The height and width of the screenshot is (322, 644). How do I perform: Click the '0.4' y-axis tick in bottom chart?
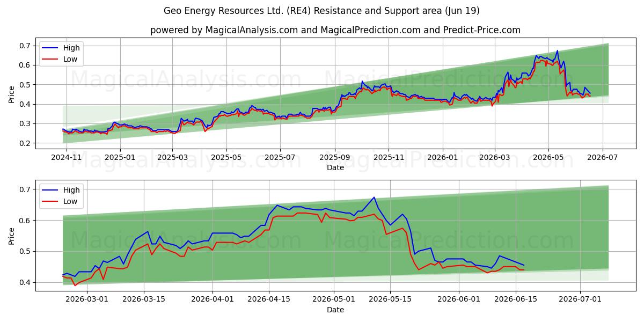tap(25, 282)
